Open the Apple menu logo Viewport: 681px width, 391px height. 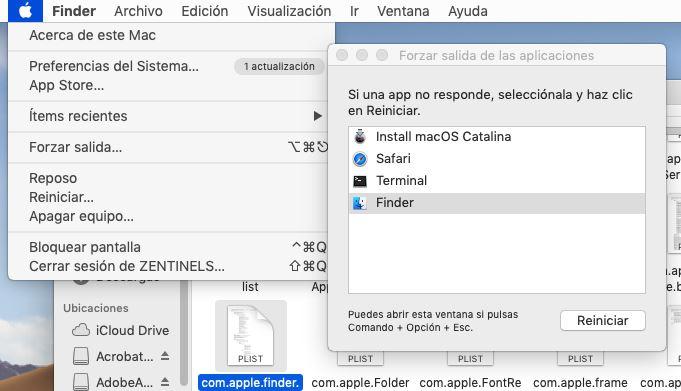[25, 10]
